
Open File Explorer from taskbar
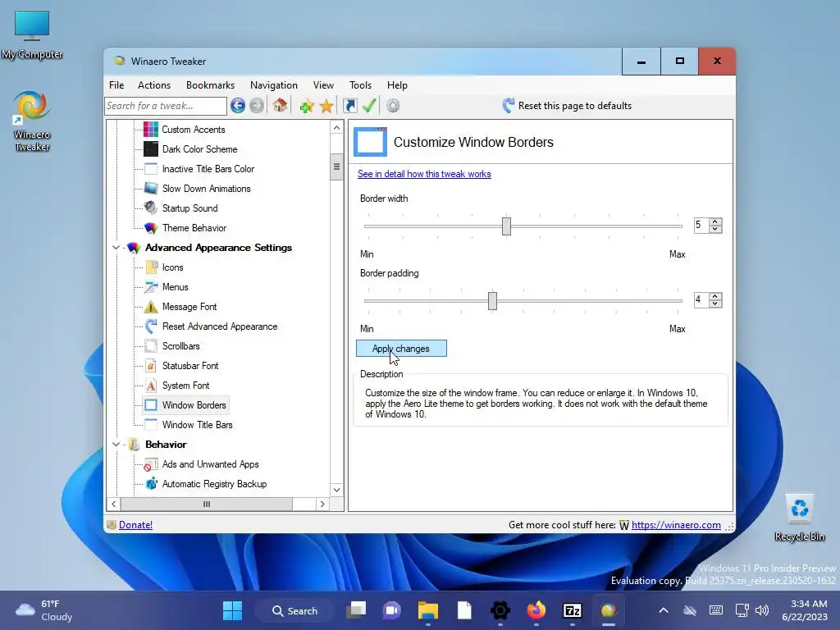pyautogui.click(x=428, y=610)
